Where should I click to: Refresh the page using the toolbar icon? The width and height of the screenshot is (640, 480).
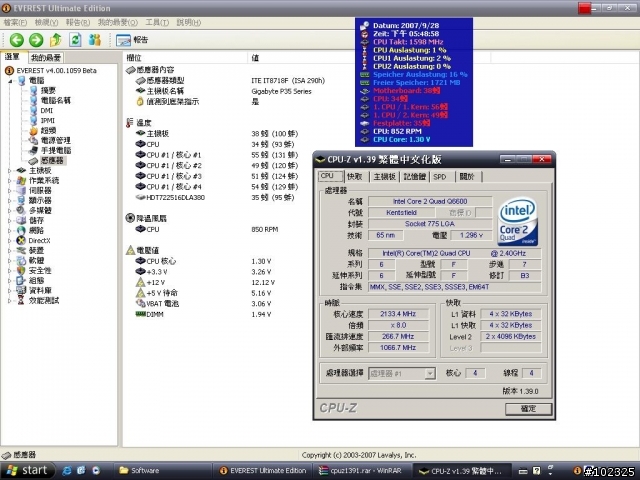tap(75, 40)
